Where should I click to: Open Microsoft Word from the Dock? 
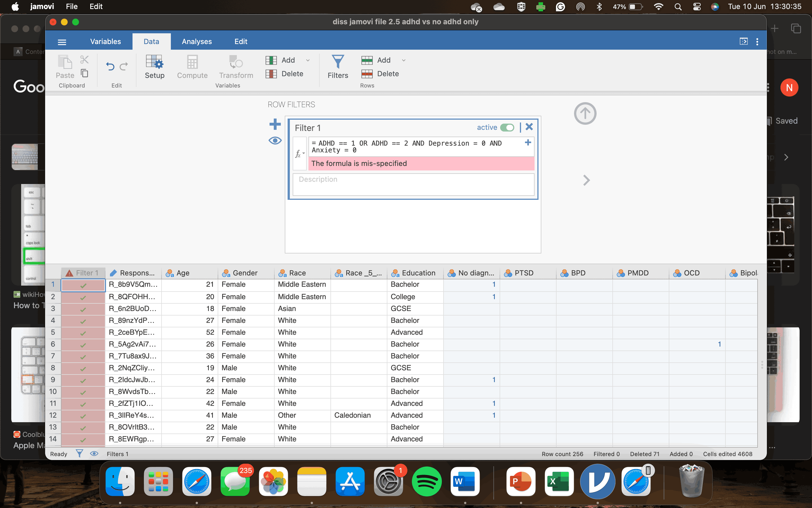pos(465,481)
